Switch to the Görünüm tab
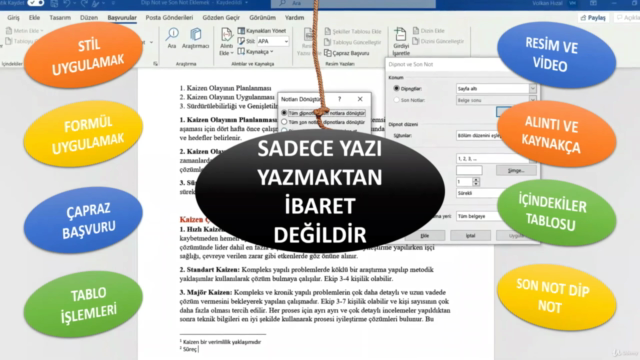The height and width of the screenshot is (360, 640). [x=262, y=18]
